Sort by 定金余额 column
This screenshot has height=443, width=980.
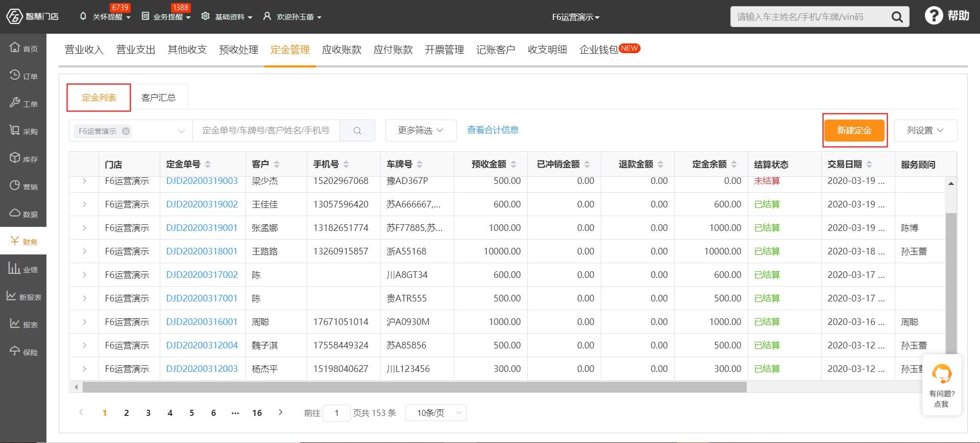coord(734,165)
